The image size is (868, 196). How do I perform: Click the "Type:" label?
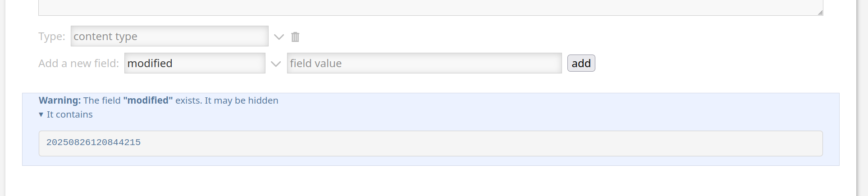pos(52,36)
